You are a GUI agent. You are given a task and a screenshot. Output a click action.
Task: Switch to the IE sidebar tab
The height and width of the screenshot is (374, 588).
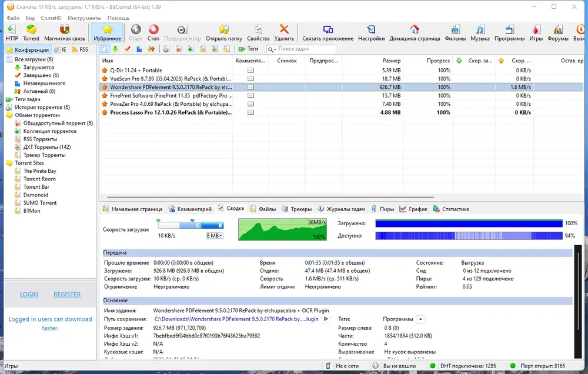coord(60,49)
